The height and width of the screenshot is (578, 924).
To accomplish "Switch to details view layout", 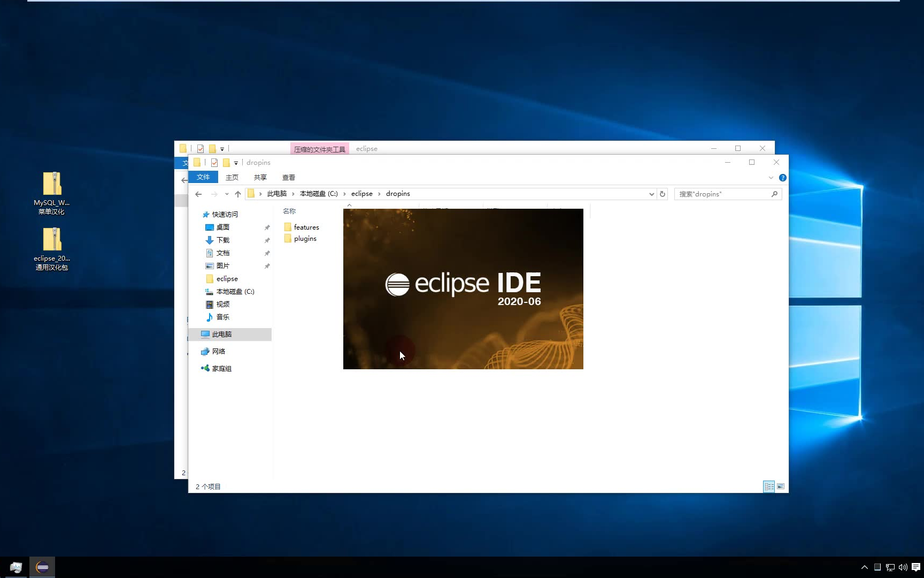I will tap(769, 486).
